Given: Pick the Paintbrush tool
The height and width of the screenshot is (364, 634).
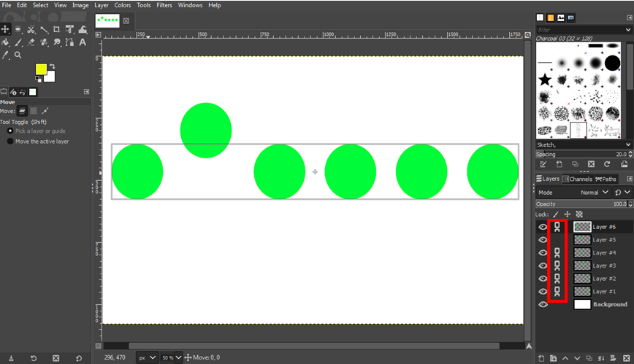Looking at the screenshot, I should tap(18, 42).
